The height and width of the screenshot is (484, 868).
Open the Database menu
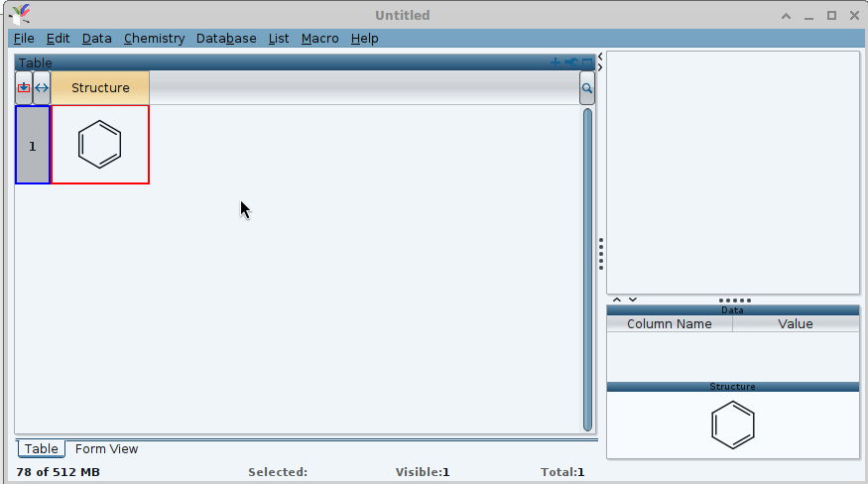point(226,38)
